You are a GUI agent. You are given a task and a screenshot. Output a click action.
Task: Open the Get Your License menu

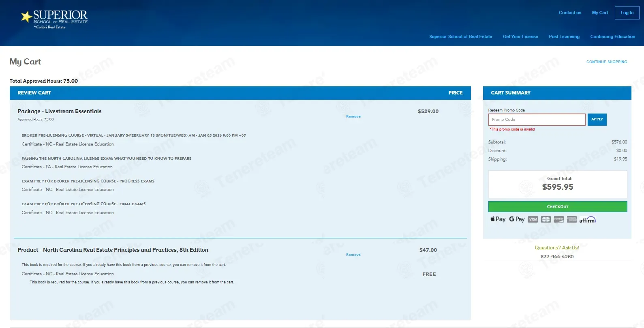pyautogui.click(x=520, y=36)
